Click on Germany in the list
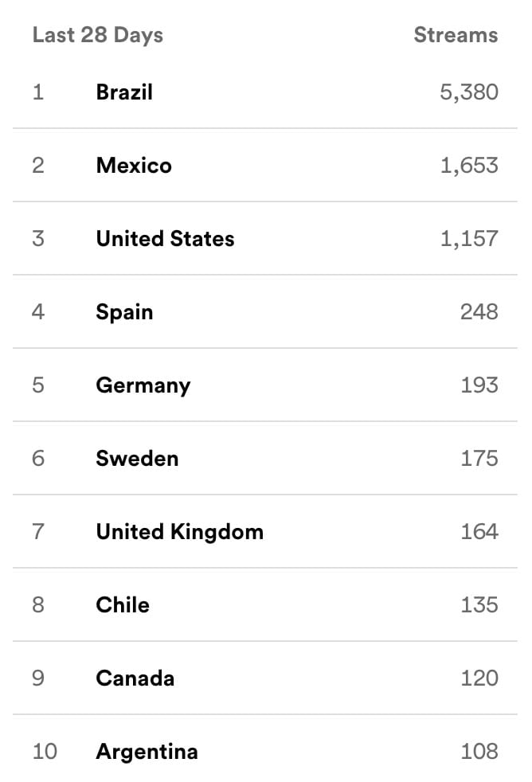532x782 pixels. (x=143, y=385)
